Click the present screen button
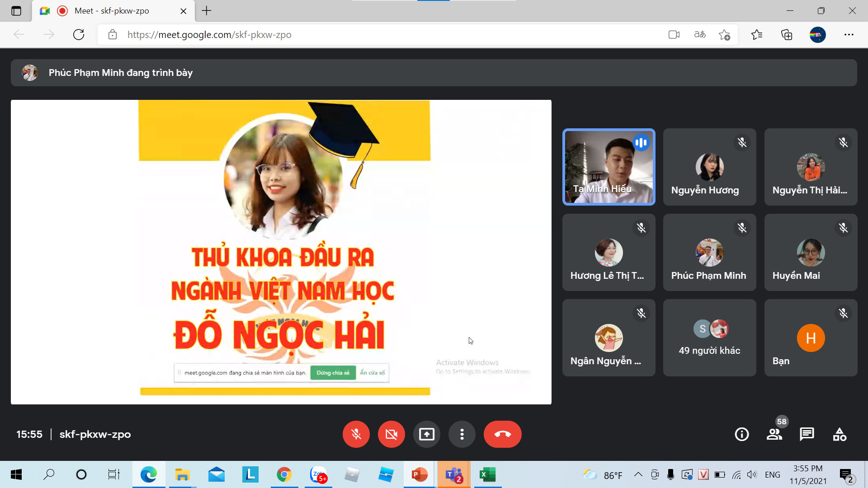Viewport: 868px width, 488px height. pyautogui.click(x=426, y=434)
